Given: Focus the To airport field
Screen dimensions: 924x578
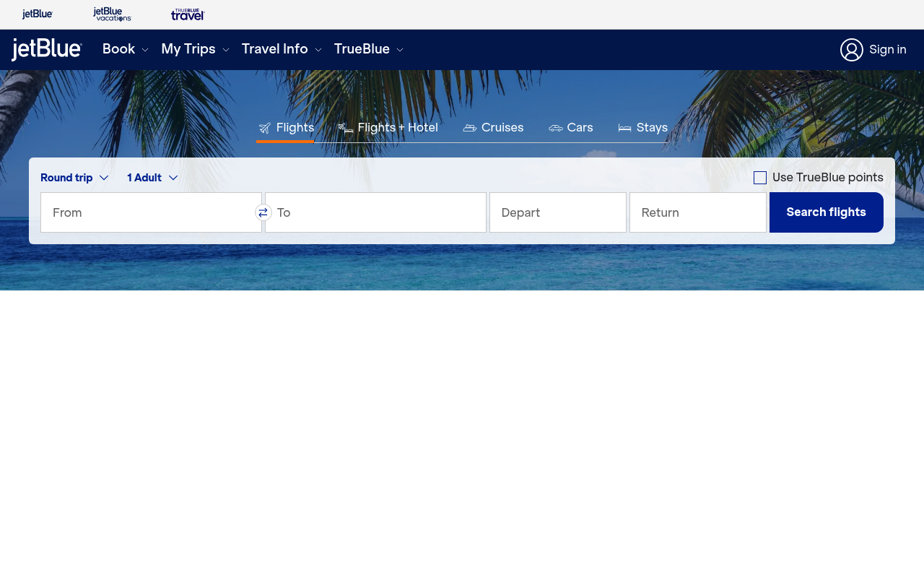Looking at the screenshot, I should 375,212.
